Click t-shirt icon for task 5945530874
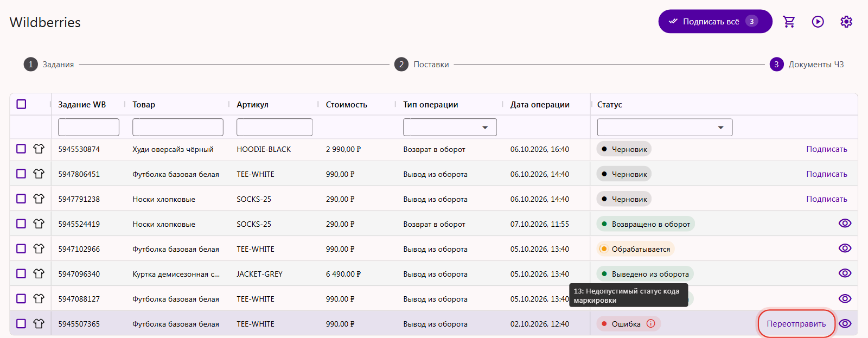 [39, 149]
